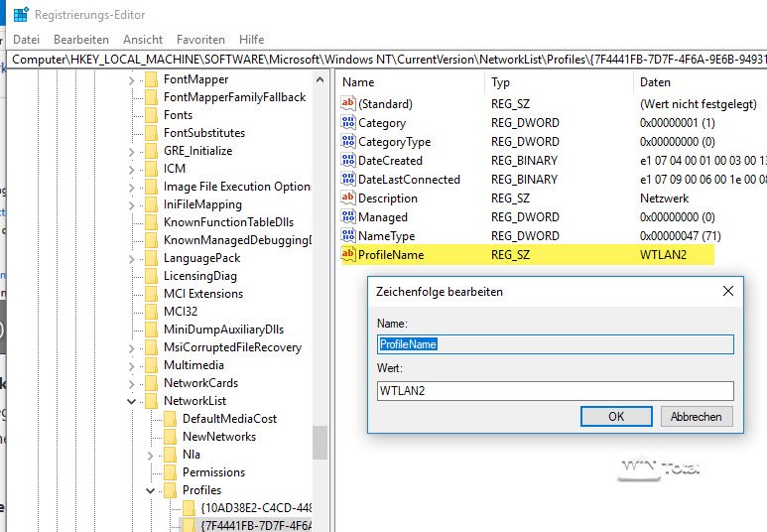
Task: Select the Nla tree key label
Action: click(191, 455)
